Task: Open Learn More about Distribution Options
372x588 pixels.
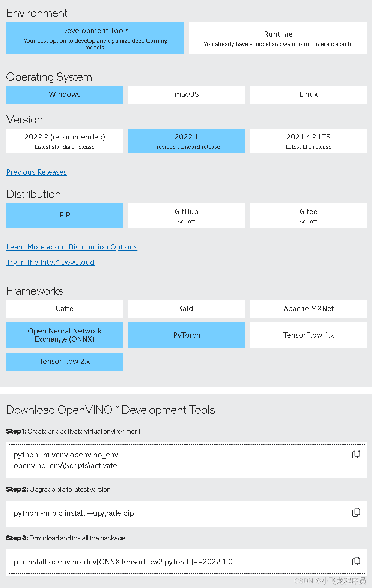Action: point(72,247)
